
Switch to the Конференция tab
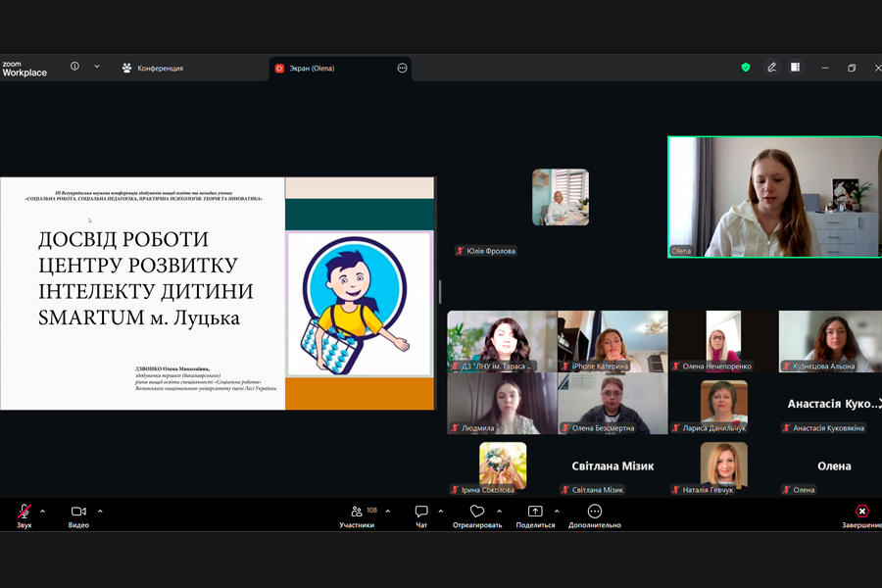(153, 68)
